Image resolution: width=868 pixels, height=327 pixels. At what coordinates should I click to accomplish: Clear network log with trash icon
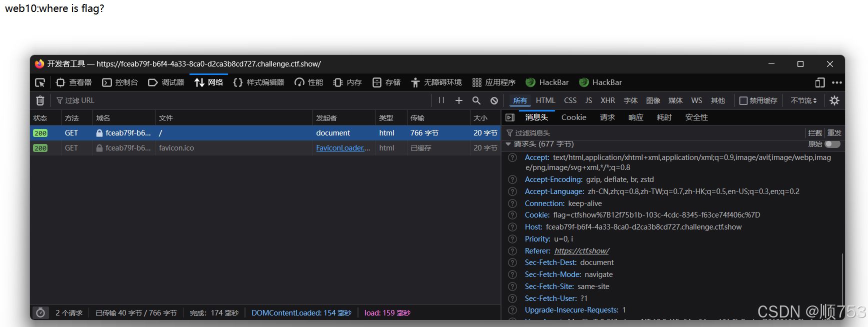pyautogui.click(x=40, y=100)
